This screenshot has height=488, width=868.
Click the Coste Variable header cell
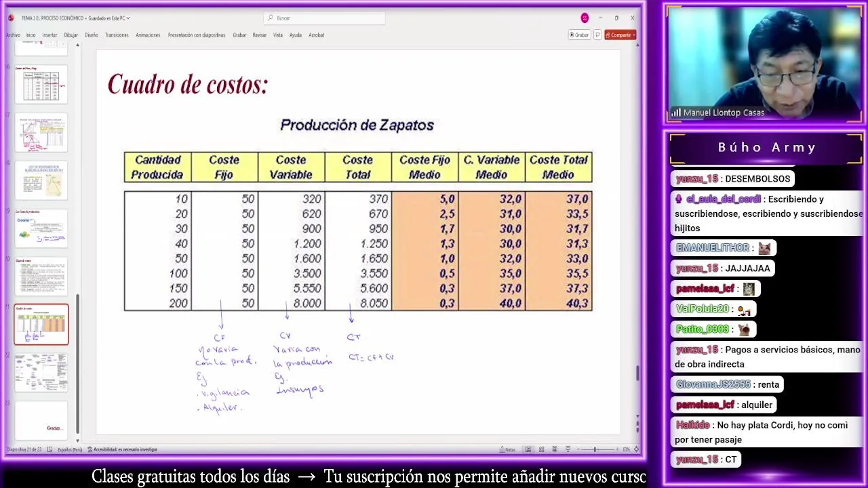pos(291,167)
